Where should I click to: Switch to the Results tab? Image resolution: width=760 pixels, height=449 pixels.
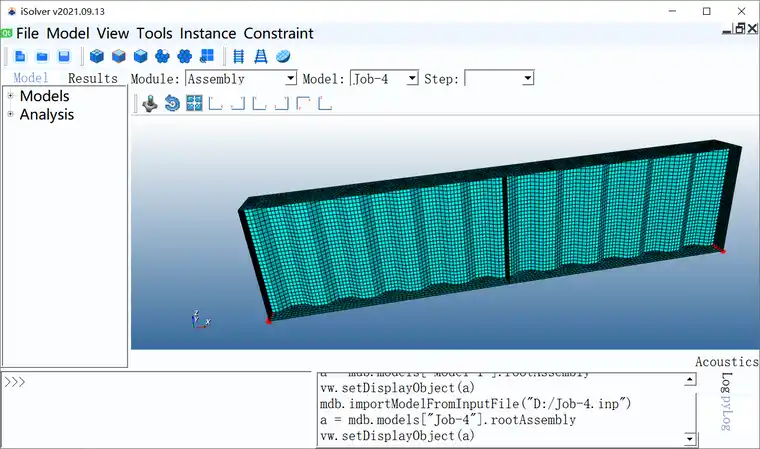coord(92,78)
